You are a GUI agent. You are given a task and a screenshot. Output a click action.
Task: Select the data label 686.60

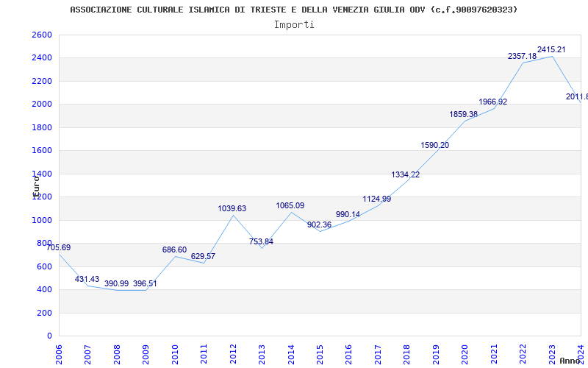click(x=174, y=250)
